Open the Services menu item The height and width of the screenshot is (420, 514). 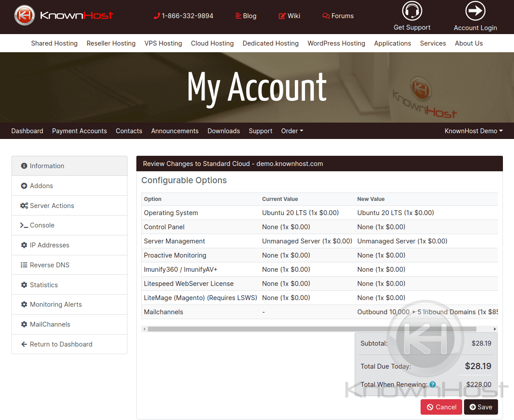pyautogui.click(x=433, y=43)
